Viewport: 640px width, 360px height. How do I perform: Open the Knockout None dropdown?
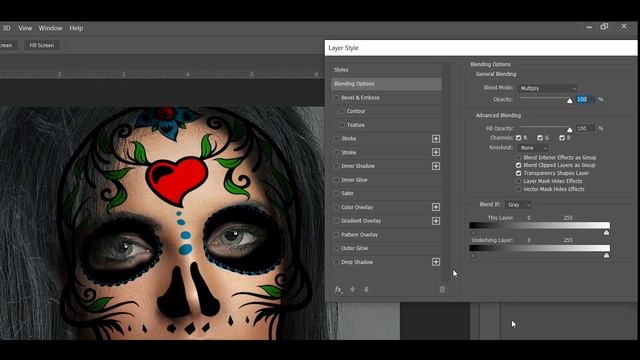(x=533, y=148)
